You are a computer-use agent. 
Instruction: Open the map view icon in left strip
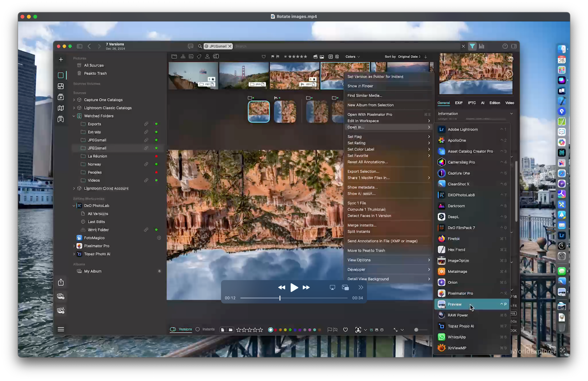(61, 108)
